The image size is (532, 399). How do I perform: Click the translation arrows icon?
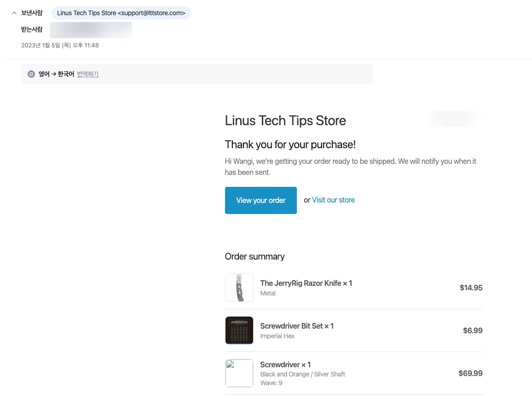coord(31,74)
